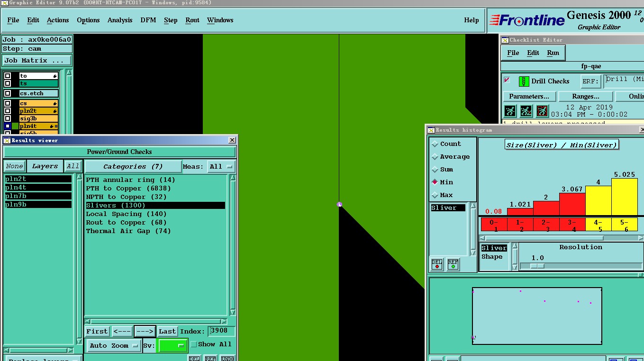Click the red-outlined running-man run icon
Image resolution: width=644 pixels, height=361 pixels.
[542, 111]
